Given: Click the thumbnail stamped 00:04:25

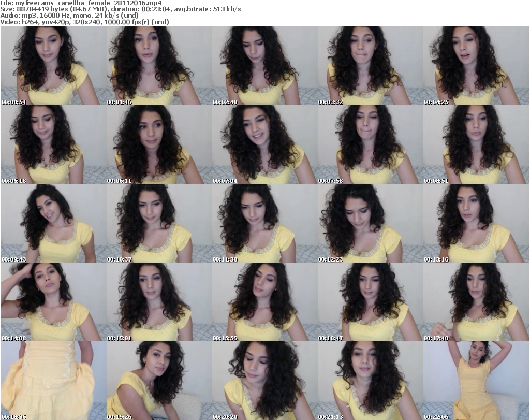Looking at the screenshot, I should [x=476, y=66].
